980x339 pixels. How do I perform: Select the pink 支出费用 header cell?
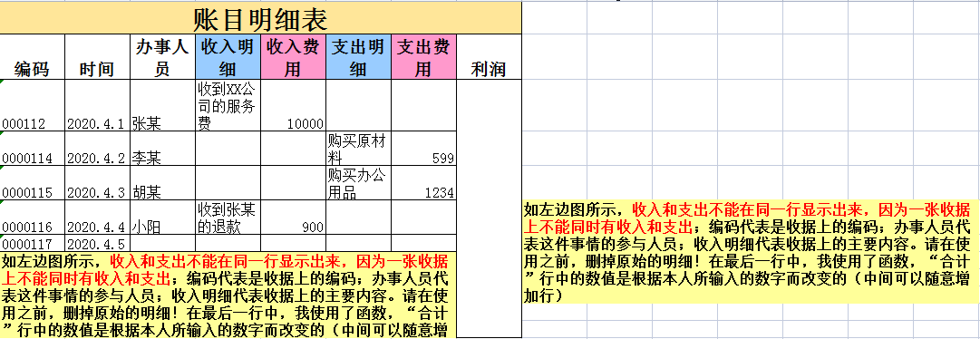tap(423, 57)
